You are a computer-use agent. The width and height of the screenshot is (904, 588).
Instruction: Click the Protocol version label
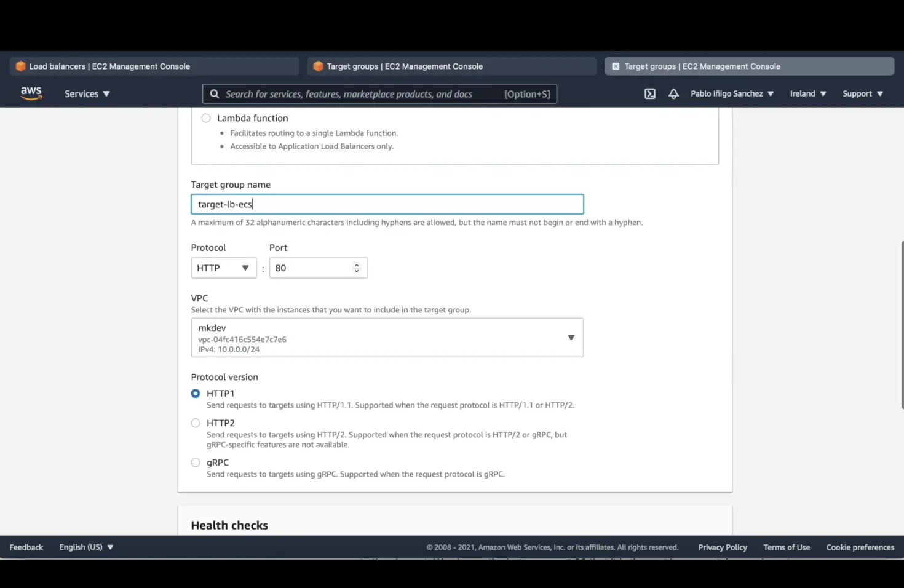(224, 377)
